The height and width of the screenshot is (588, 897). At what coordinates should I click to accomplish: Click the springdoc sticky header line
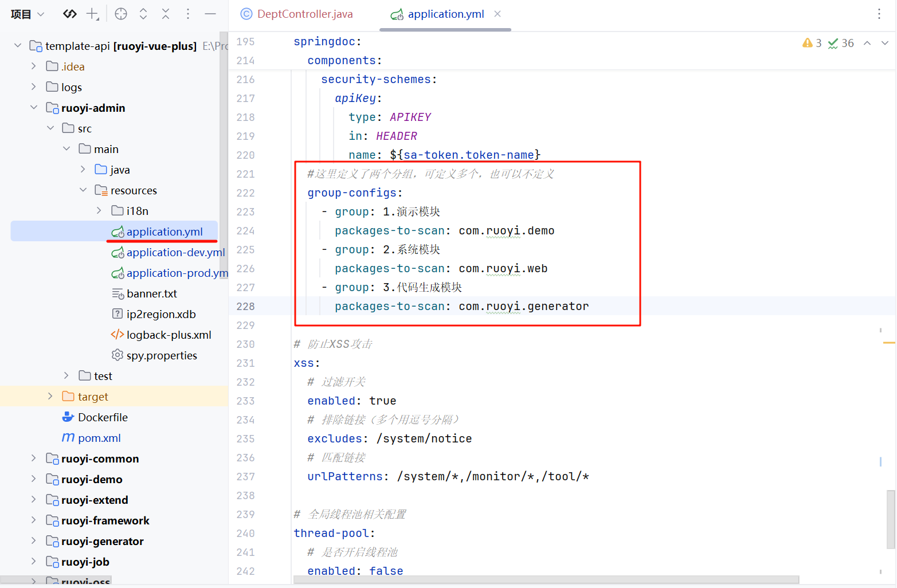(327, 41)
